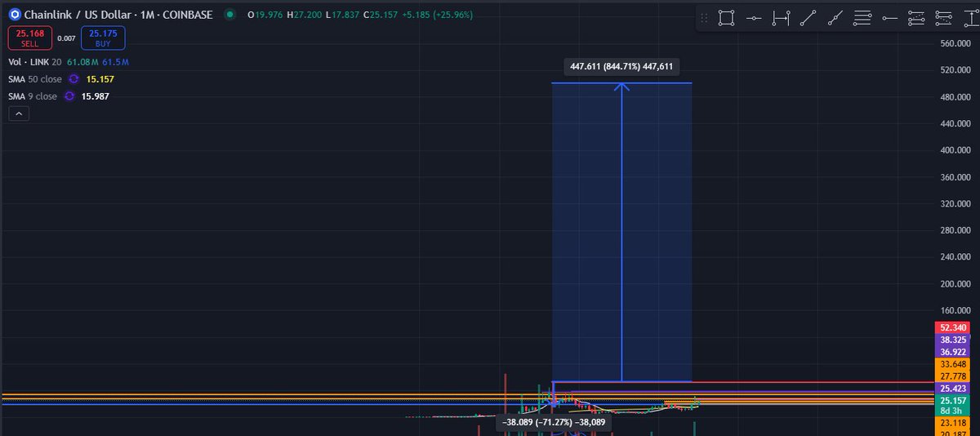980x436 pixels.
Task: Click the purple 36.922 price label
Action: (x=953, y=352)
